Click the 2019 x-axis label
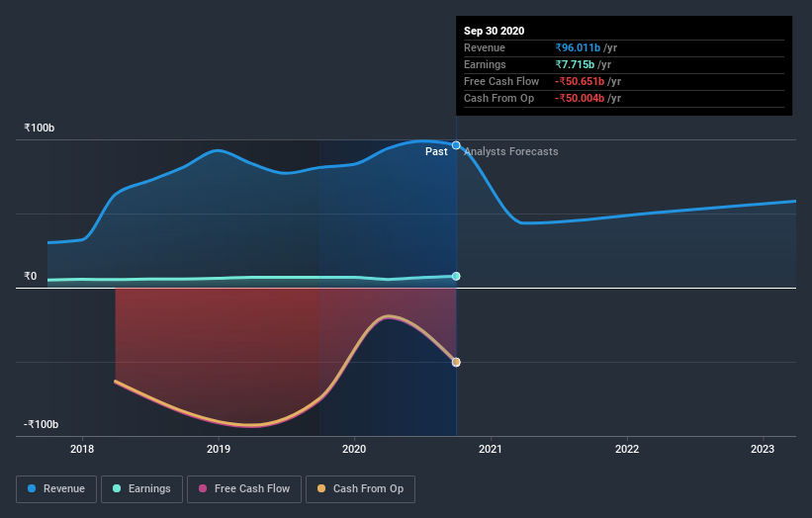The width and height of the screenshot is (812, 518). pyautogui.click(x=219, y=449)
